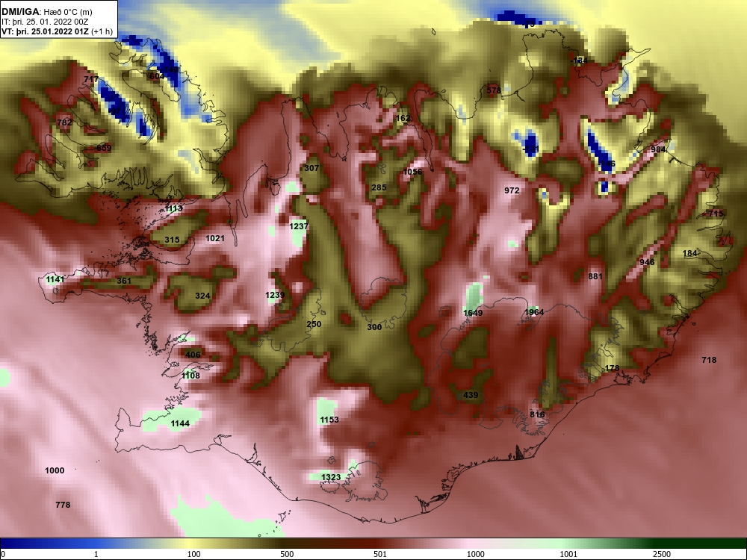The image size is (747, 560).
Task: Select the 307 map value
Action: point(311,167)
